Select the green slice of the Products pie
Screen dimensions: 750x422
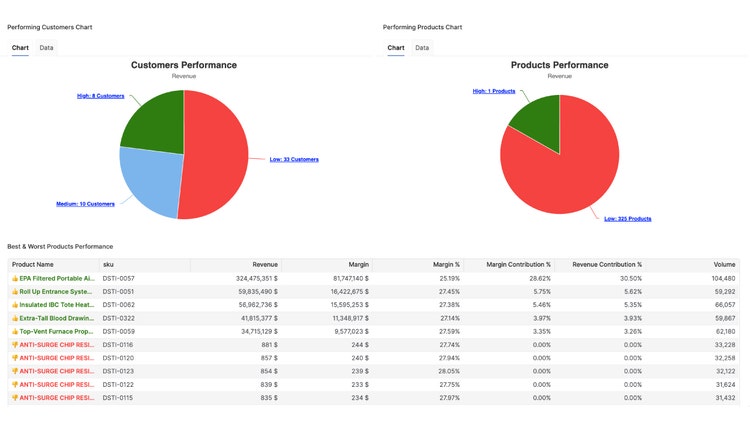point(540,120)
